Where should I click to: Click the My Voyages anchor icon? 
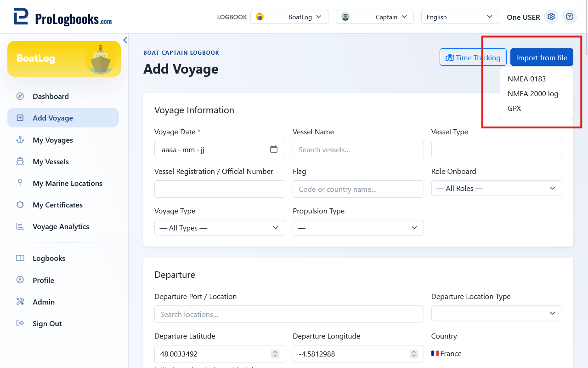[x=20, y=140]
